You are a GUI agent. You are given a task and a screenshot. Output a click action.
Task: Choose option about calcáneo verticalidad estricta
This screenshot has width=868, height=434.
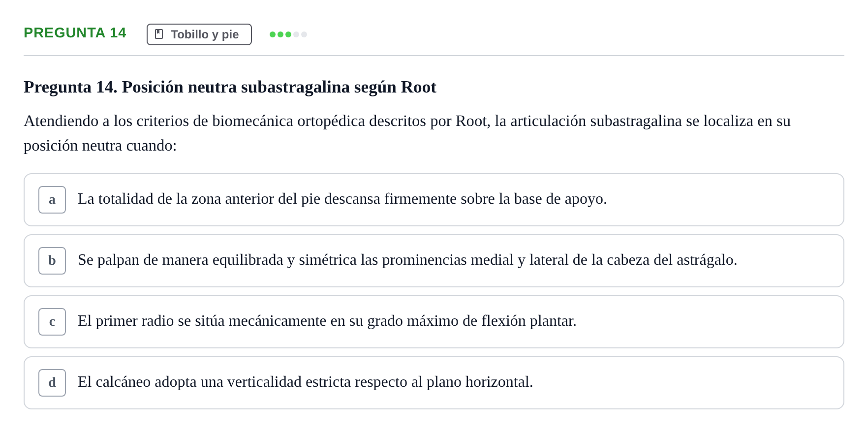click(434, 383)
